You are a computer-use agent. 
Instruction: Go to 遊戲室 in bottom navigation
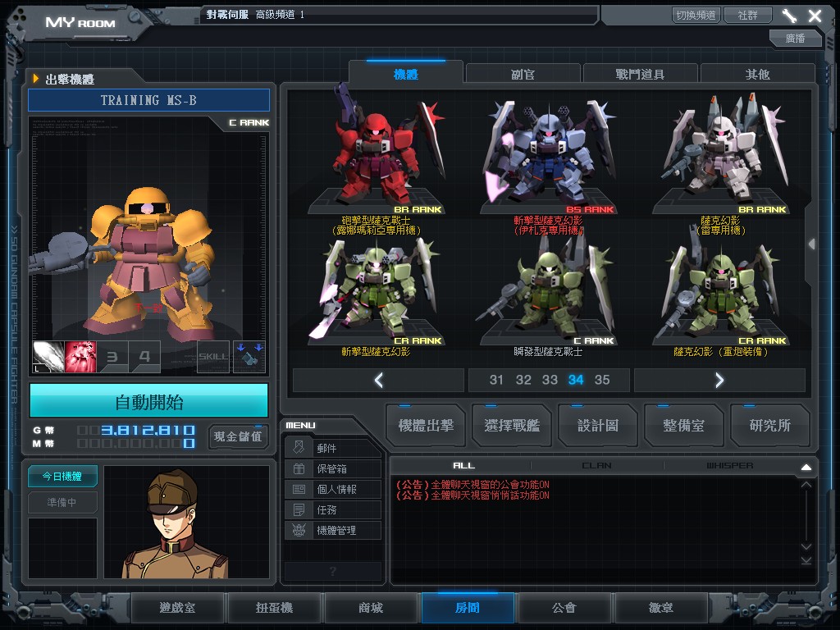point(177,608)
